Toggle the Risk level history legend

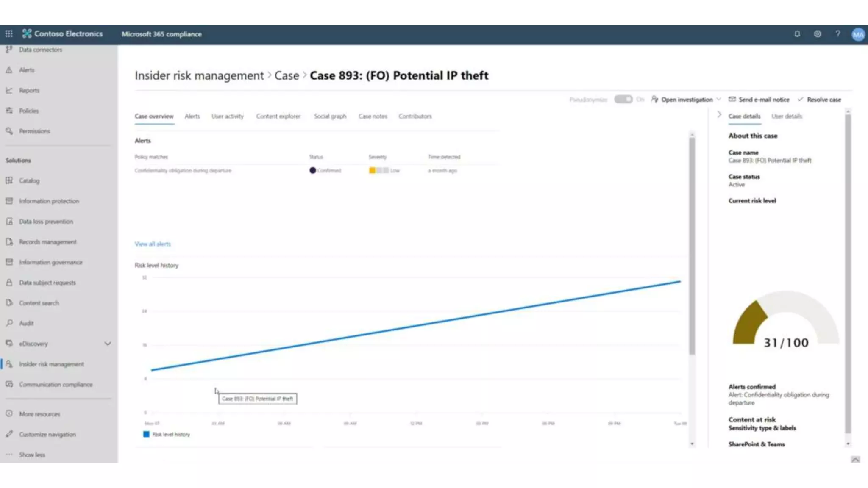[x=167, y=434]
